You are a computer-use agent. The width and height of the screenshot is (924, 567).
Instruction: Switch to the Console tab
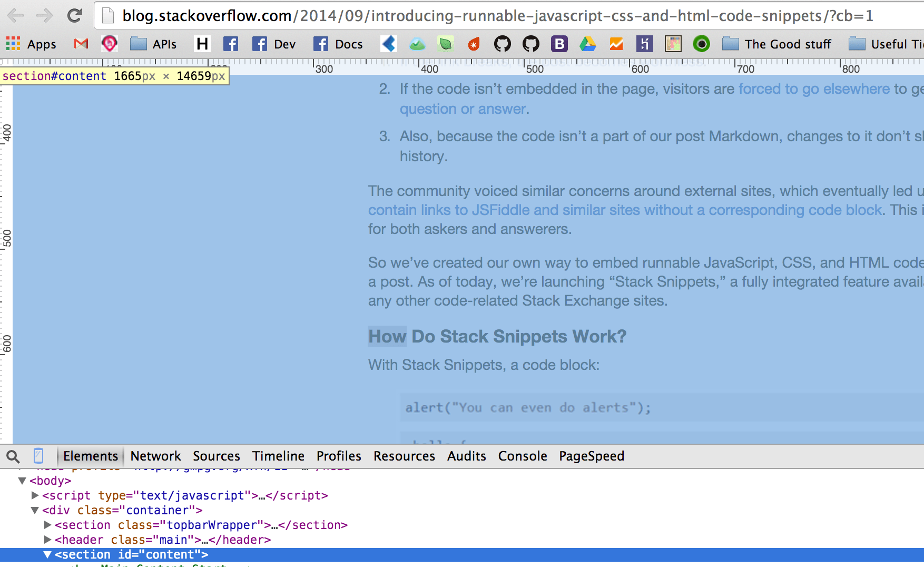click(523, 456)
